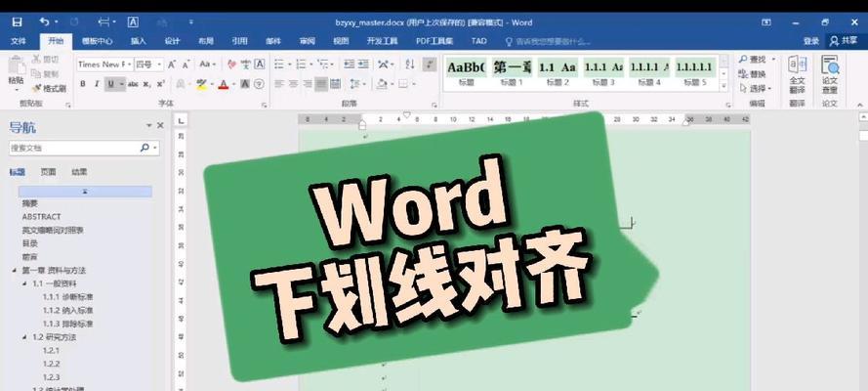Expand the styles gallery
This screenshot has width=868, height=391.
point(723,87)
